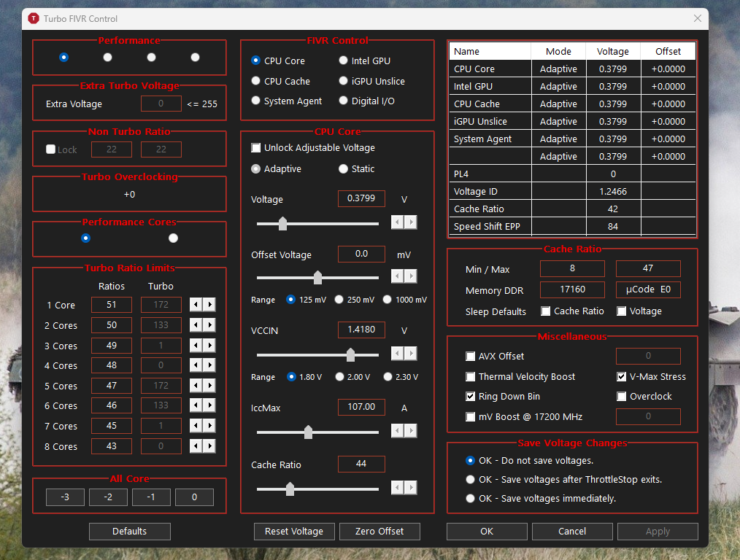The image size is (740, 560).
Task: Uncheck Ring Down Bin option
Action: coord(471,397)
